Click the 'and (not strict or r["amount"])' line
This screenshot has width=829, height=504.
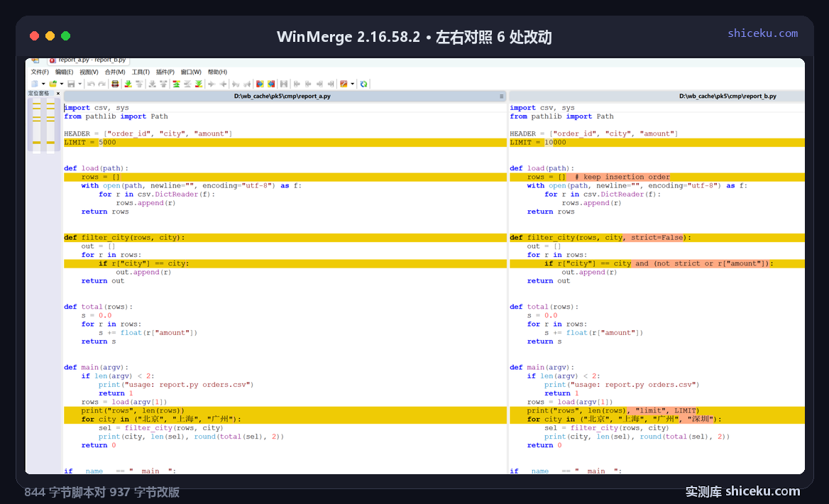click(x=657, y=263)
